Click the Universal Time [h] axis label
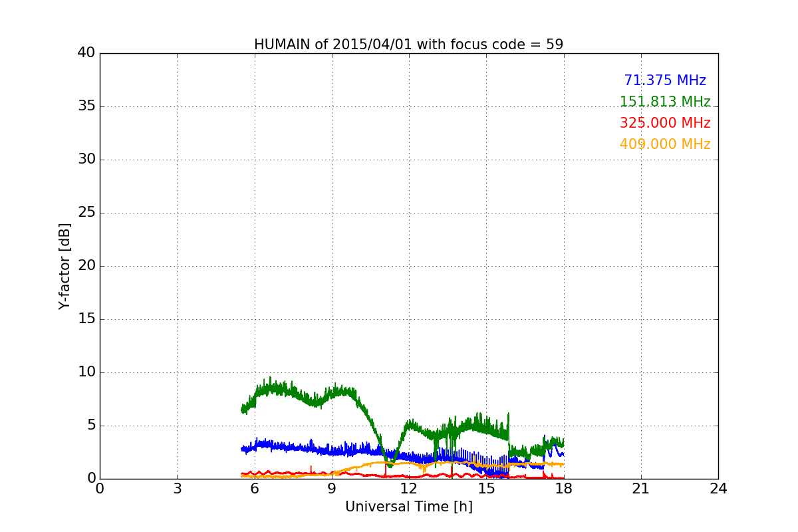This screenshot has height=532, width=798. click(x=409, y=507)
